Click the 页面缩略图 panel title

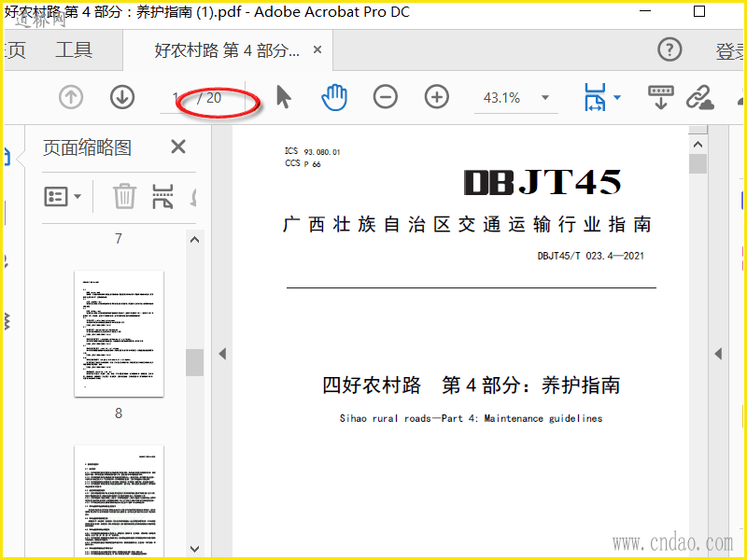pos(87,147)
